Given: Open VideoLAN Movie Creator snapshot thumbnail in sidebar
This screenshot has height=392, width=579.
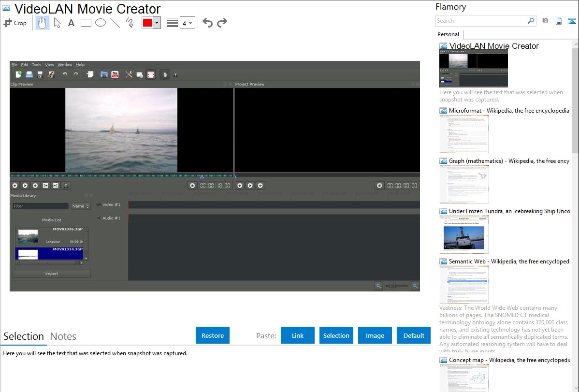Looking at the screenshot, I should click(473, 69).
